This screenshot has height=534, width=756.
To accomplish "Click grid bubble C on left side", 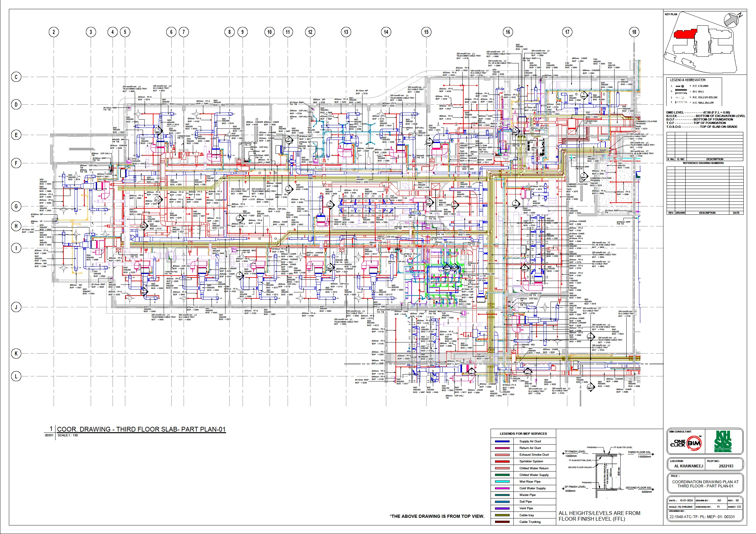I will (x=16, y=77).
